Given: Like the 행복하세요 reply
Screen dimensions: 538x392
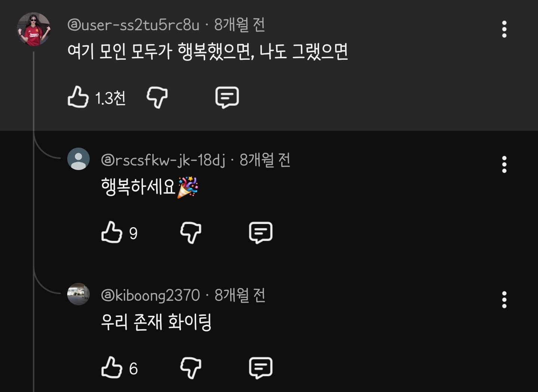Looking at the screenshot, I should pyautogui.click(x=112, y=232).
